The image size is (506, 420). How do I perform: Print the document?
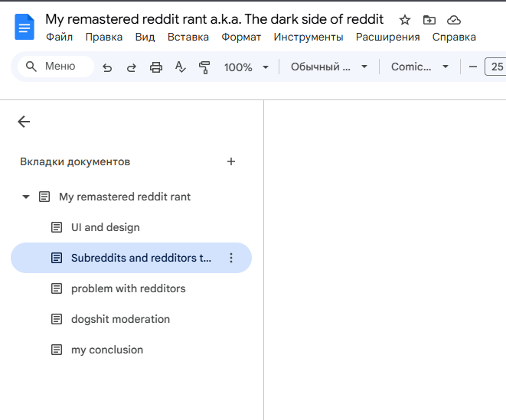click(x=156, y=67)
